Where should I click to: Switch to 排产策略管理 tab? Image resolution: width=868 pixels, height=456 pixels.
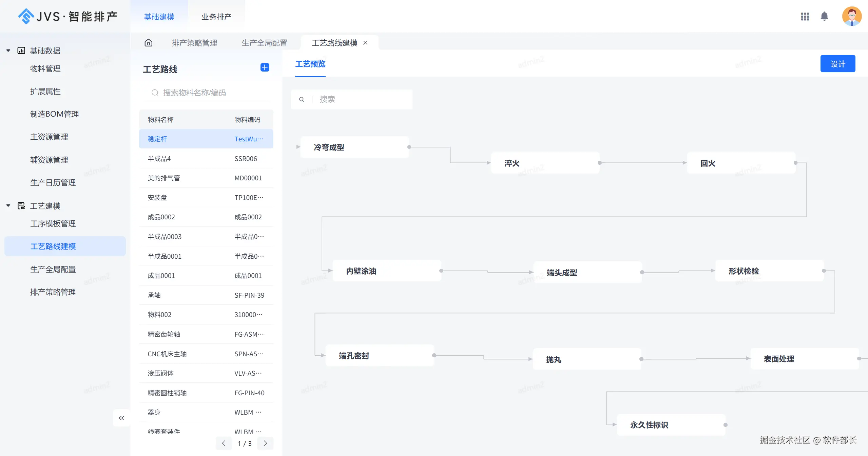194,43
